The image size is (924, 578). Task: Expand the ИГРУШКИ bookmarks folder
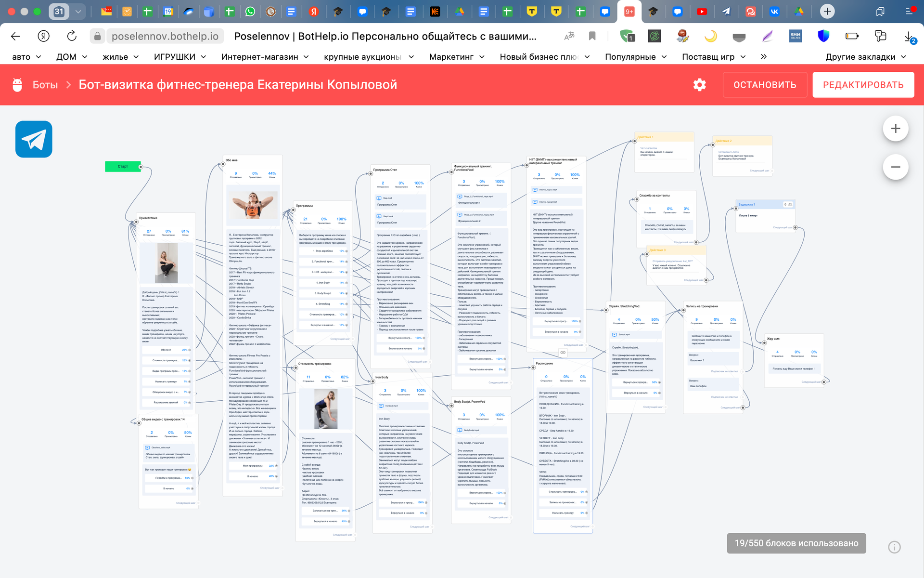180,57
